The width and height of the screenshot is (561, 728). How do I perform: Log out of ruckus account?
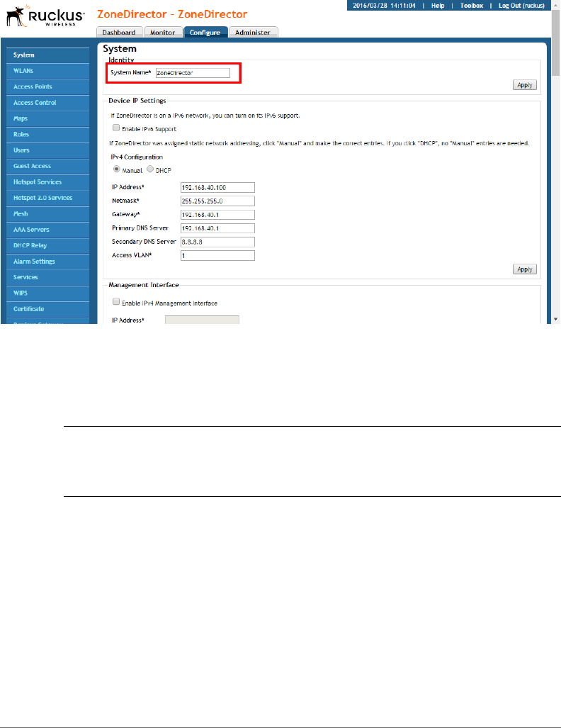pyautogui.click(x=521, y=6)
